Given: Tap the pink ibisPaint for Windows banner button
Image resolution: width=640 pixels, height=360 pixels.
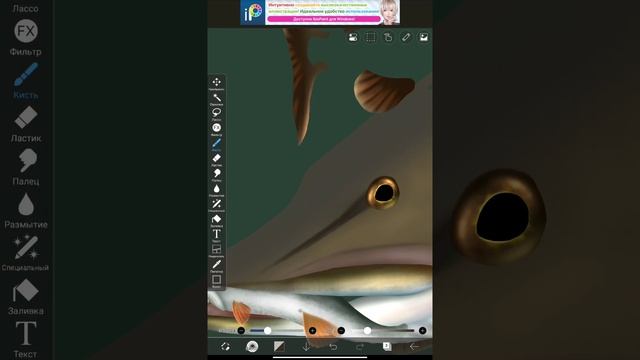Looking at the screenshot, I should pos(324,19).
